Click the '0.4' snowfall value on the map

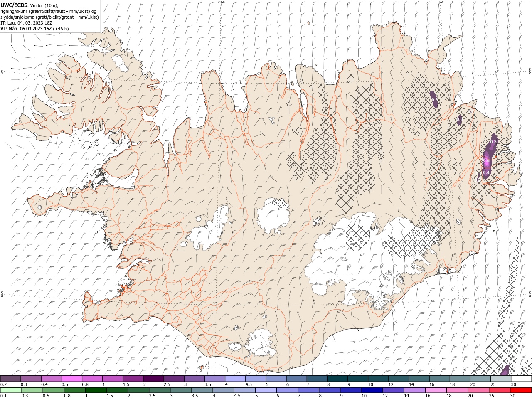tap(487, 172)
